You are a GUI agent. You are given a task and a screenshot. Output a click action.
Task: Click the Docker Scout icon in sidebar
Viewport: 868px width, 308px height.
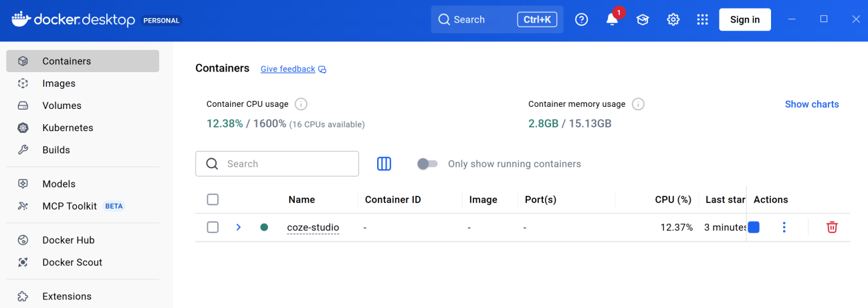point(23,262)
